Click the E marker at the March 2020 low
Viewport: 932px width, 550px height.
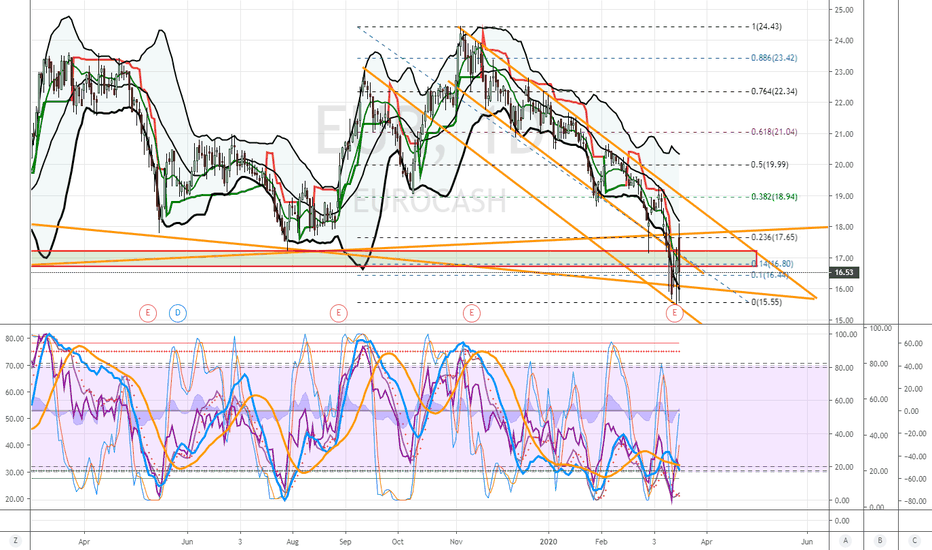pyautogui.click(x=675, y=313)
